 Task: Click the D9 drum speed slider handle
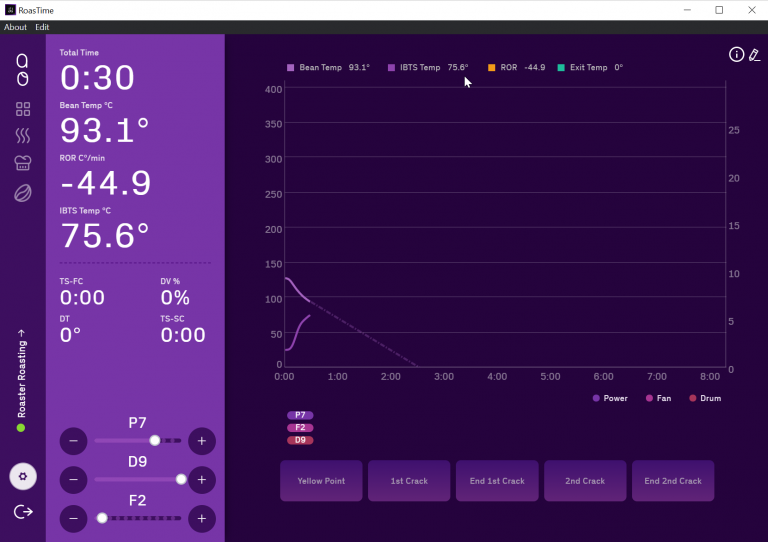181,479
